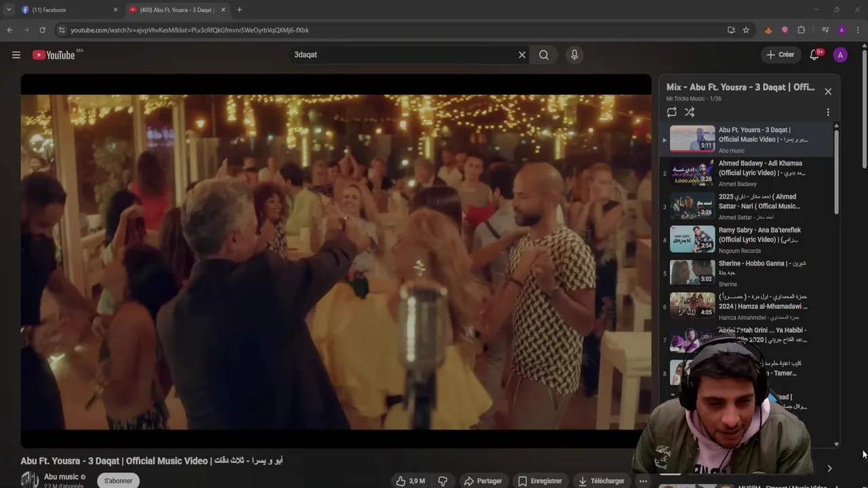The image size is (868, 488).
Task: Click the next chips arrow below playlist
Action: 829,468
